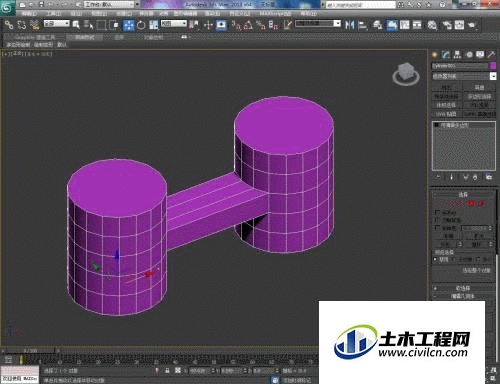The height and width of the screenshot is (384, 500).
Task: Click the Render Production teapot icon
Action: pyautogui.click(x=472, y=25)
